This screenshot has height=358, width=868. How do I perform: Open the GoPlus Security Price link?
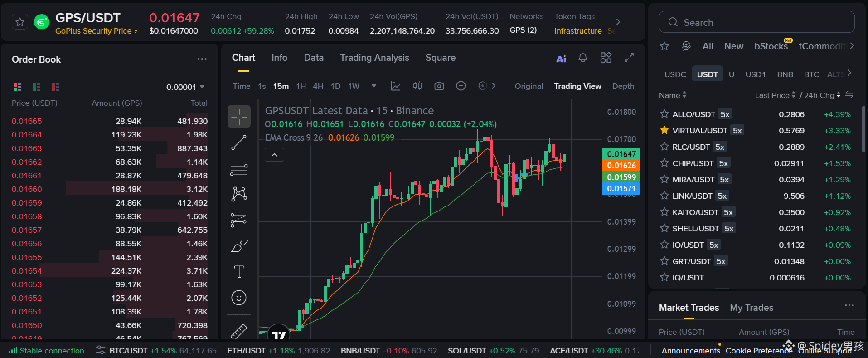point(97,31)
